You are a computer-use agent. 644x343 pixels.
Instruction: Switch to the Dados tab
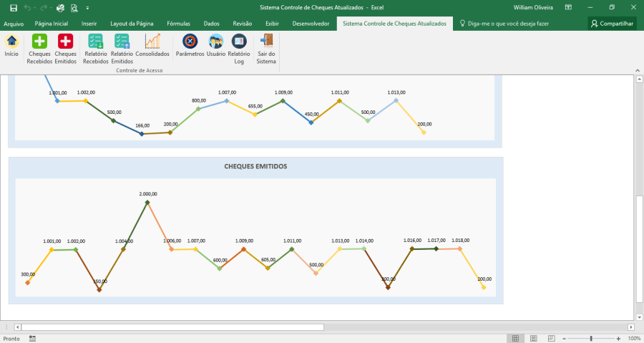pyautogui.click(x=212, y=24)
